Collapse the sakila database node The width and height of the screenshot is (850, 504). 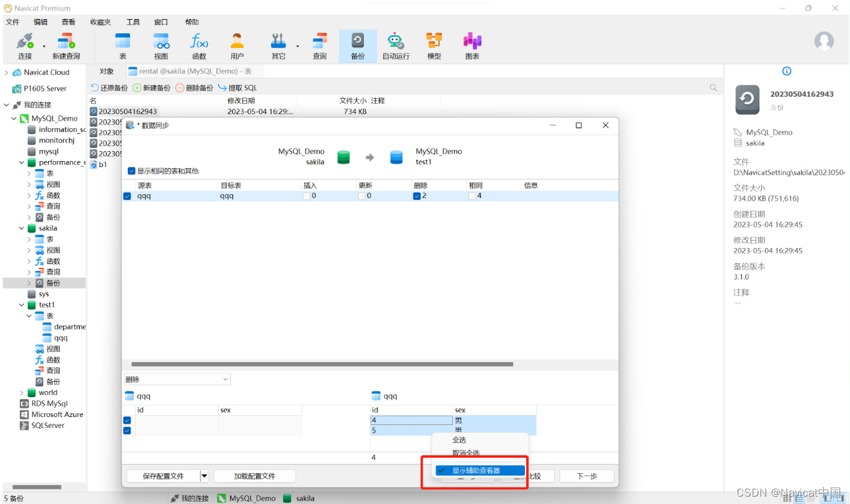(x=22, y=228)
